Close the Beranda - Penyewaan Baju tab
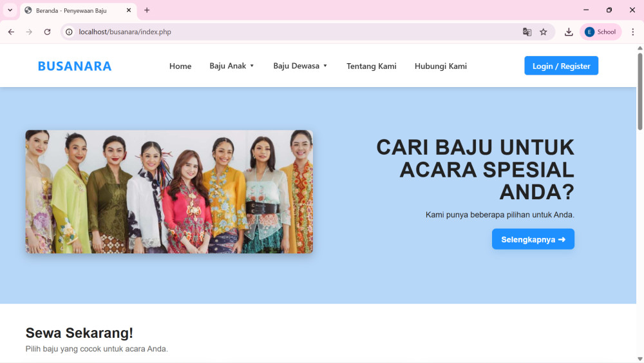The height and width of the screenshot is (363, 644). tap(129, 10)
